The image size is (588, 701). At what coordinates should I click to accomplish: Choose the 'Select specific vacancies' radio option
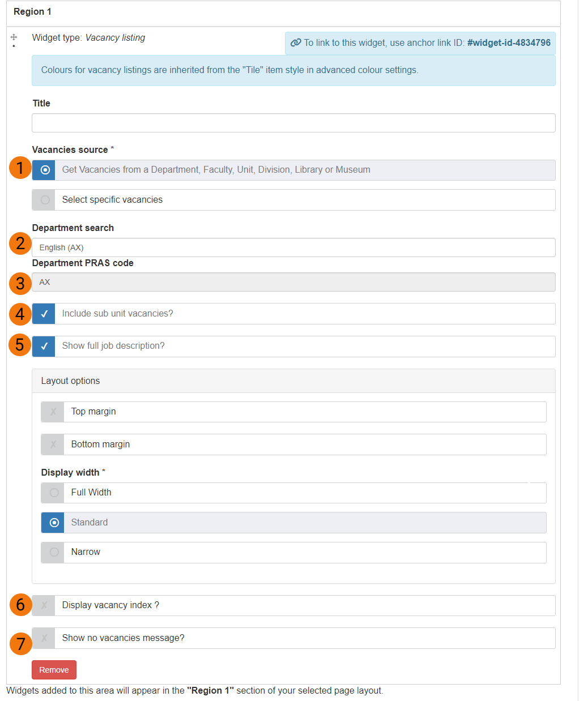[x=44, y=200]
